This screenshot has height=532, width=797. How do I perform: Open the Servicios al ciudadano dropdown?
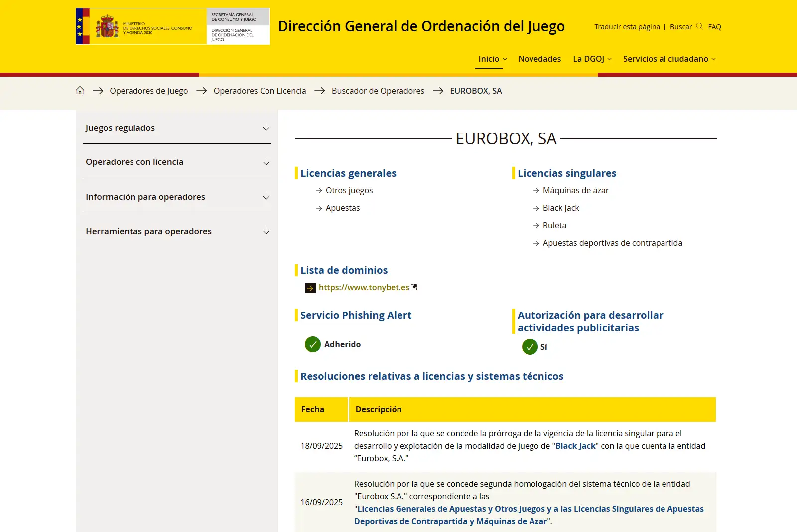(669, 59)
